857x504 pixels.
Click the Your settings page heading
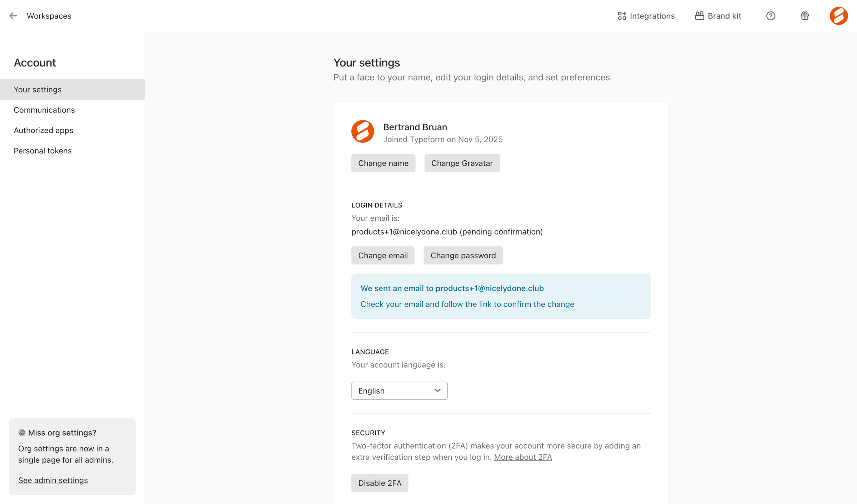(366, 62)
